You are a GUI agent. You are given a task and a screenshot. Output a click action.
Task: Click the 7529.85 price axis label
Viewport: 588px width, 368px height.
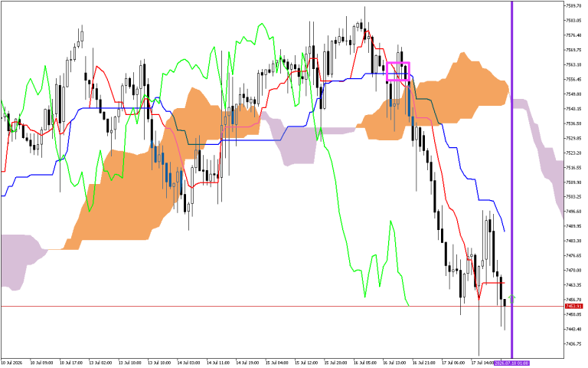573,138
